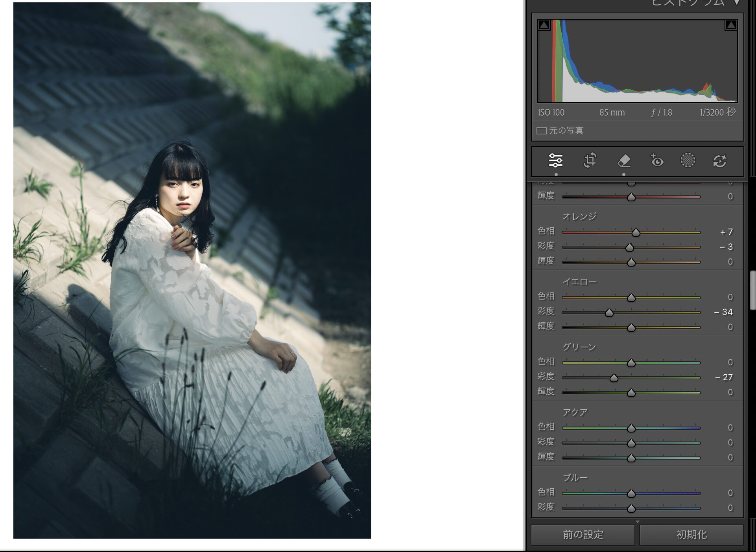Click the small panel expand arrow above 前の設定
Viewport: 756px width, 552px height.
pos(638,522)
